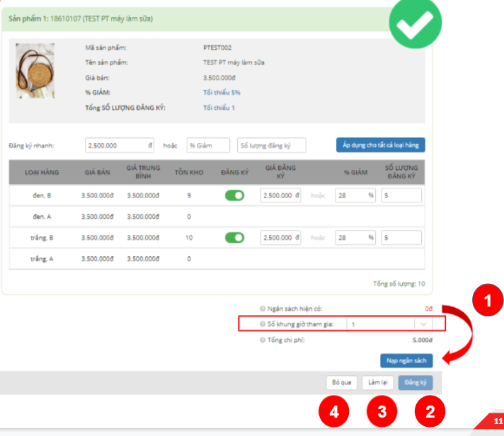
Task: Click the help icon beside Ngân sách hiện có
Action: click(x=263, y=309)
